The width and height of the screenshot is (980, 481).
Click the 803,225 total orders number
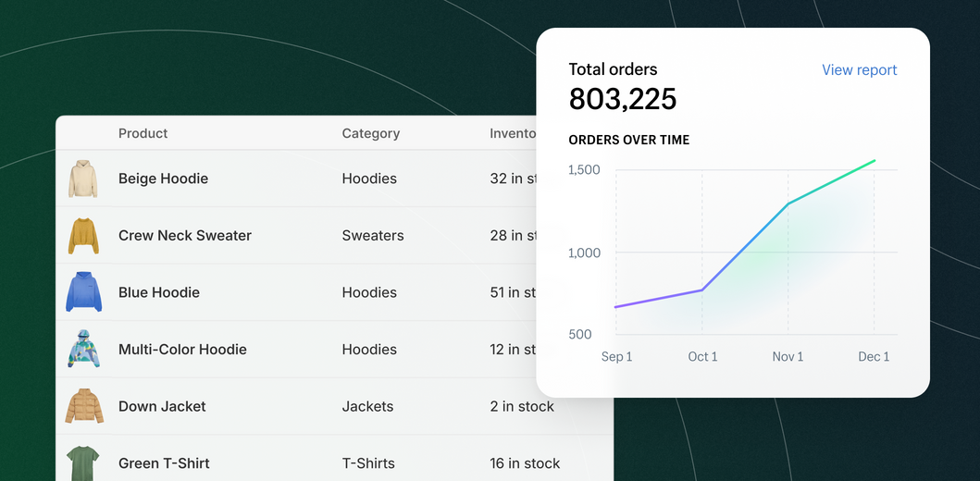[x=623, y=99]
